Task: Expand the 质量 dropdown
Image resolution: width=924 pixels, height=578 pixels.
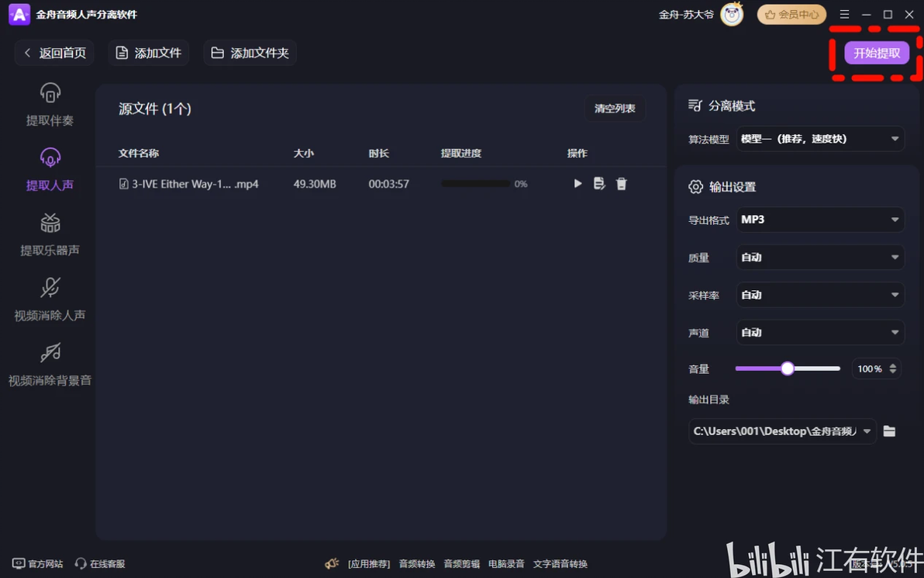Action: (x=820, y=257)
